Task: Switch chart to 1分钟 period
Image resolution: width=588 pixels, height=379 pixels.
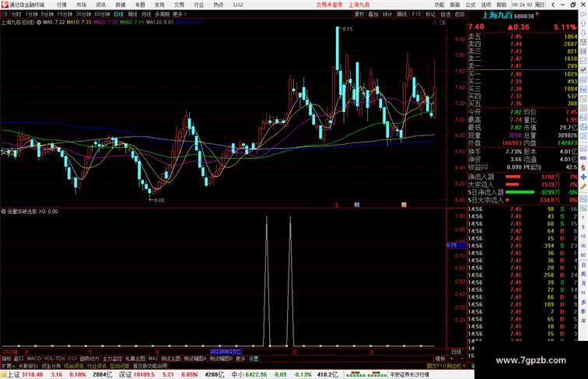Action: point(31,14)
